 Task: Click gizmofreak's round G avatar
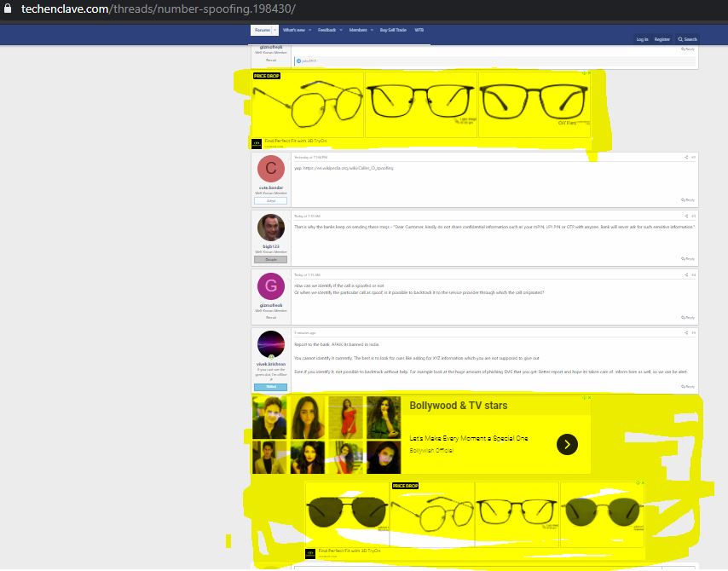pyautogui.click(x=271, y=286)
